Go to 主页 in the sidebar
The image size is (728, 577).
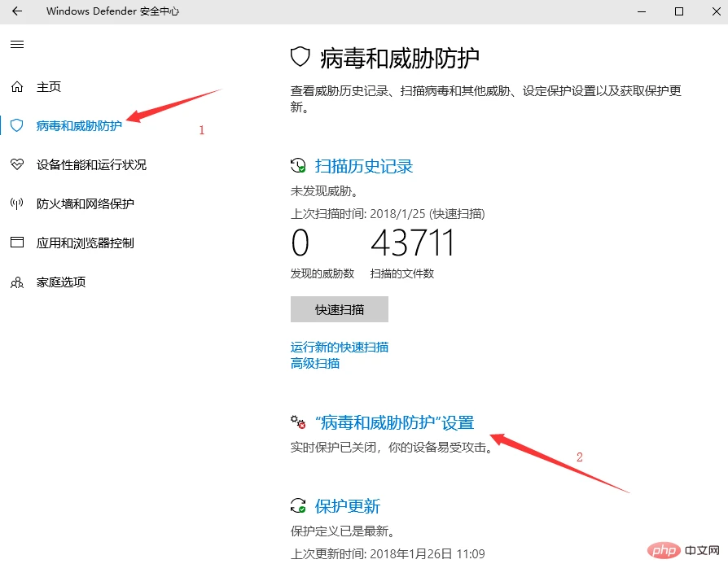point(49,87)
